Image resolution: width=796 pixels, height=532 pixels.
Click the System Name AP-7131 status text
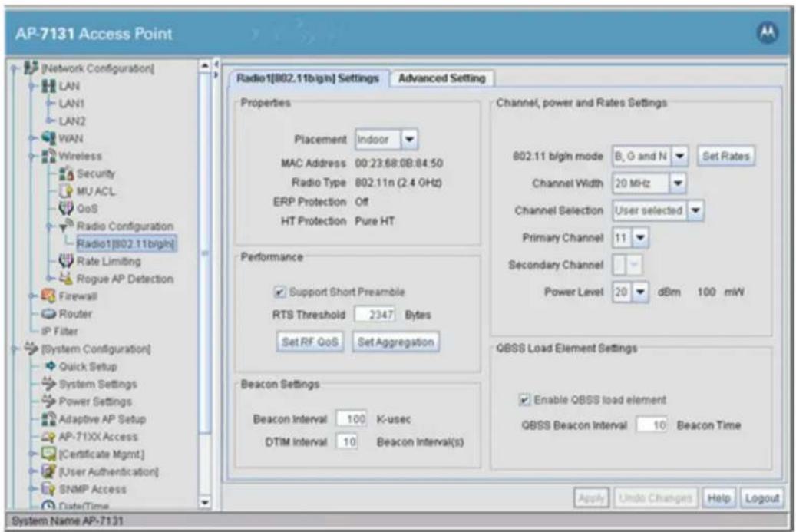67,520
